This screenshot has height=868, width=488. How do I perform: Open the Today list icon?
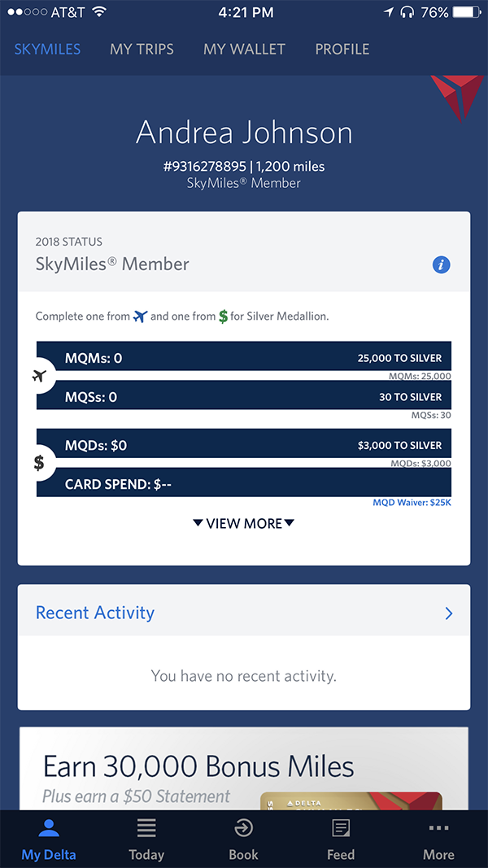[x=146, y=828]
